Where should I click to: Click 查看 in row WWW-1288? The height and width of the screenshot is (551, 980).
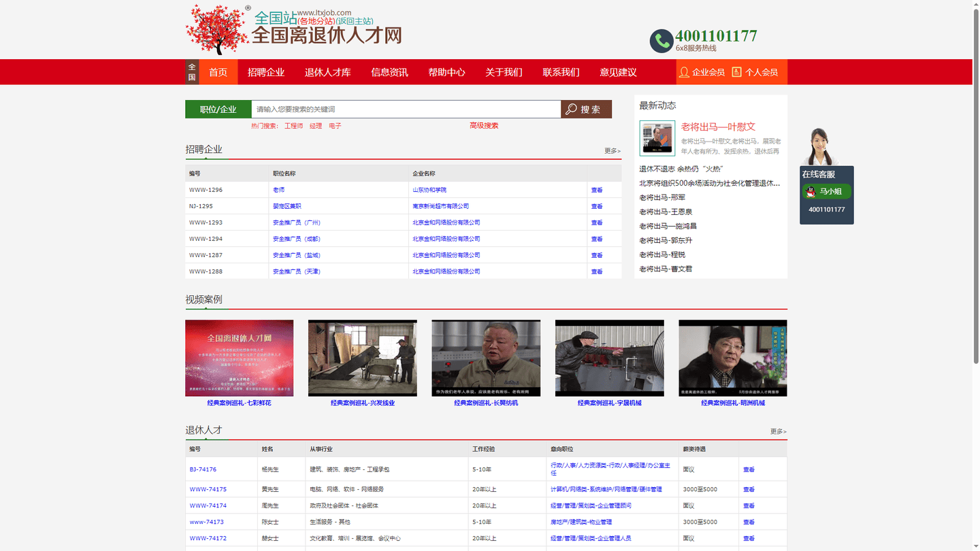coord(597,271)
